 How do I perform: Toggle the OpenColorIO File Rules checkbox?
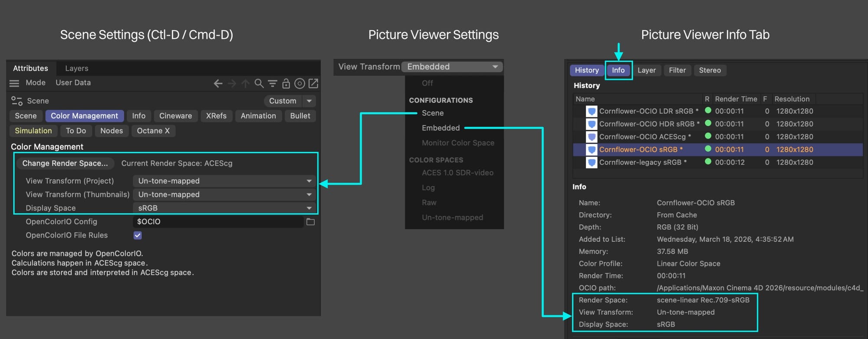[x=138, y=235]
